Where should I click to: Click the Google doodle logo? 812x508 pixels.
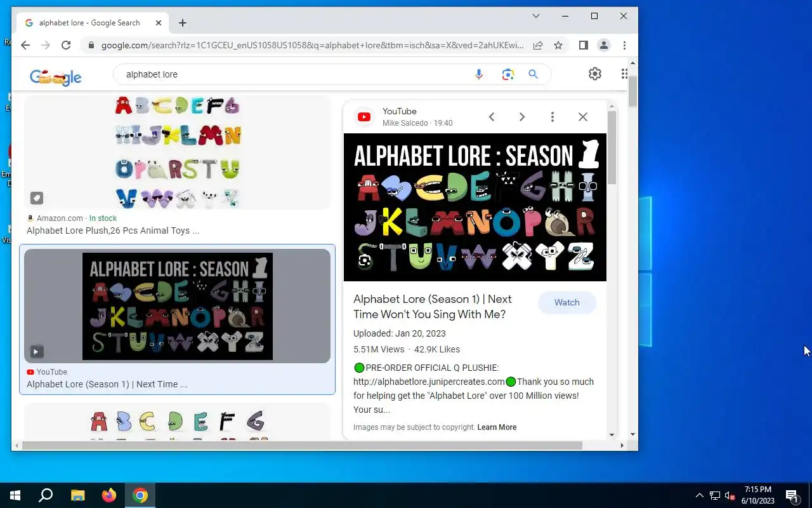click(56, 77)
